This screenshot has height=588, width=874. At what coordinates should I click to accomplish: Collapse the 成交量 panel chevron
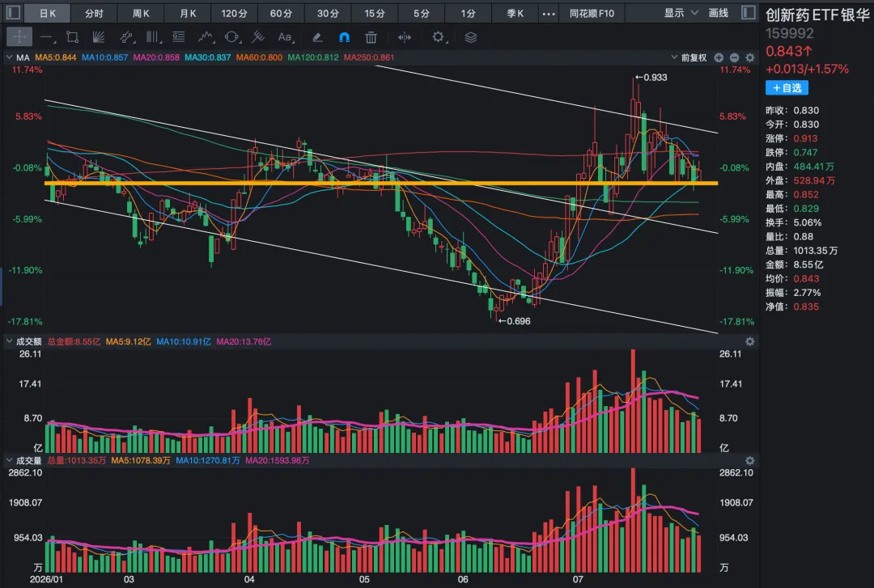9,460
